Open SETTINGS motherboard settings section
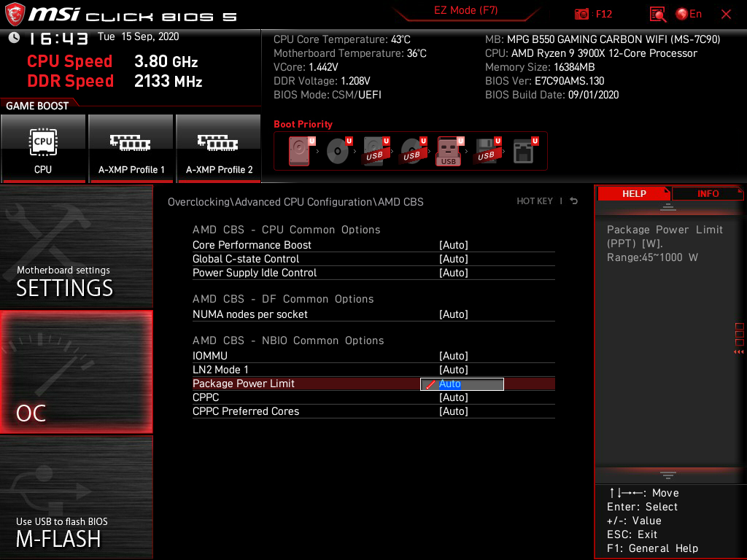This screenshot has width=747, height=560. [76, 246]
